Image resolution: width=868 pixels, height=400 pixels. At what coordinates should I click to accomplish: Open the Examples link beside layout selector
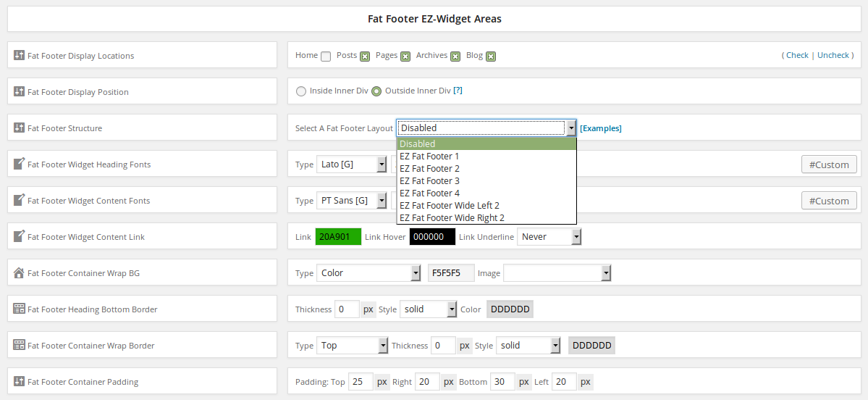(x=600, y=128)
